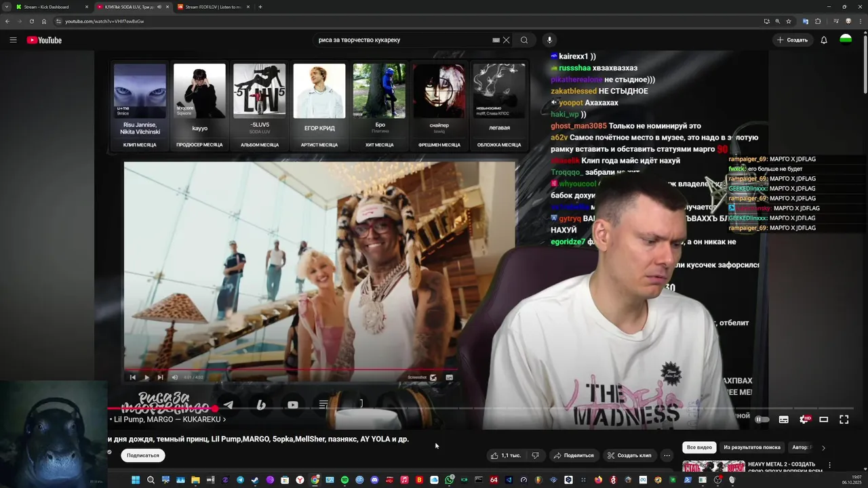
Task: Toggle subtitles in the YouTube player
Action: click(x=783, y=420)
